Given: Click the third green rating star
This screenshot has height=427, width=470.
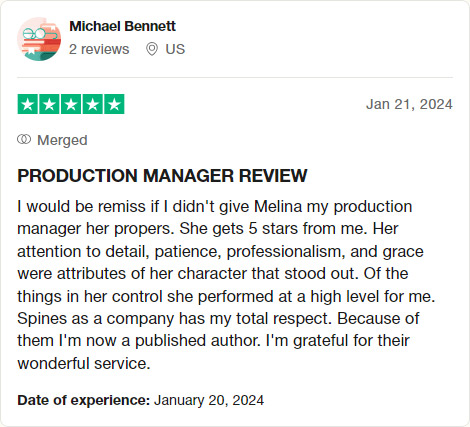Looking at the screenshot, I should 71,104.
